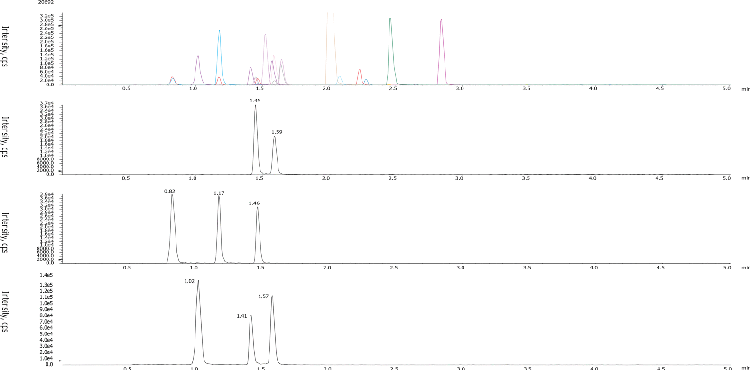Screen dimensions: 750x370
Task: Select the 1.41 peak label in bottom chromatogram
Action: [x=242, y=316]
